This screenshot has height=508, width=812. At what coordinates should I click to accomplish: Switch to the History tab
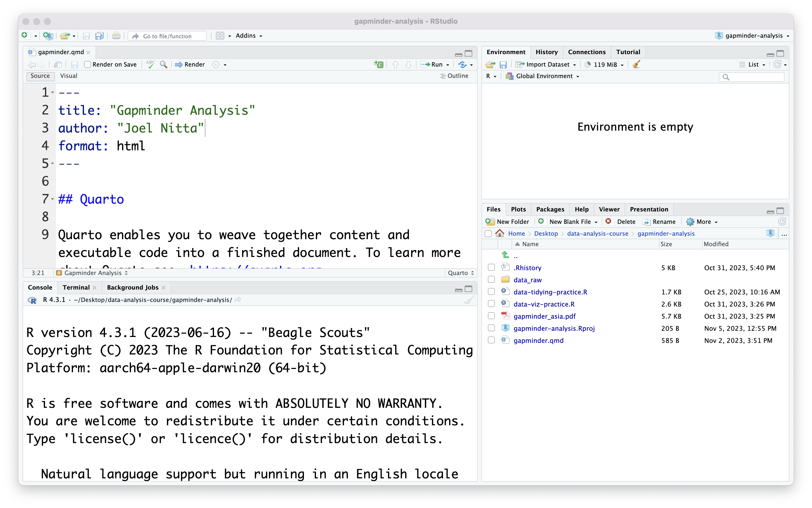546,52
